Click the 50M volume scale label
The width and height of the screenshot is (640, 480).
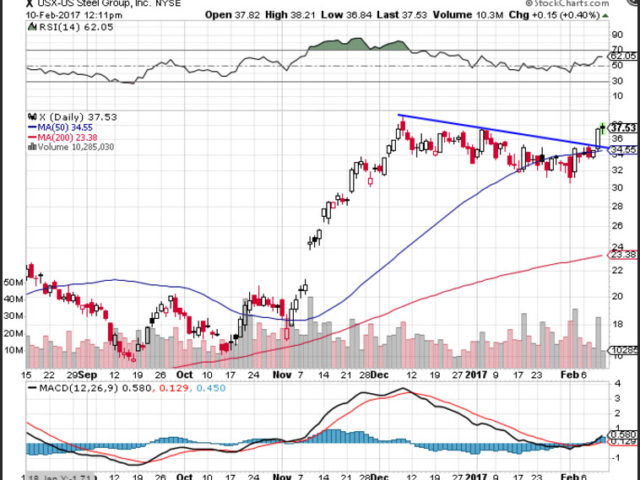pos(13,282)
